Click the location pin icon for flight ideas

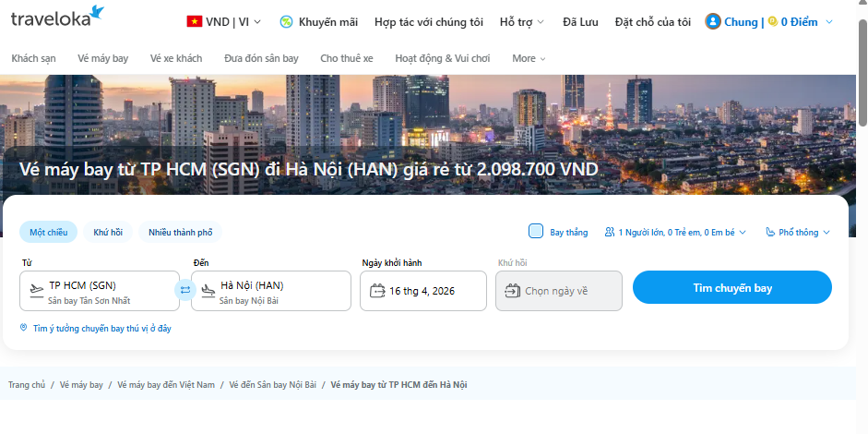[24, 328]
